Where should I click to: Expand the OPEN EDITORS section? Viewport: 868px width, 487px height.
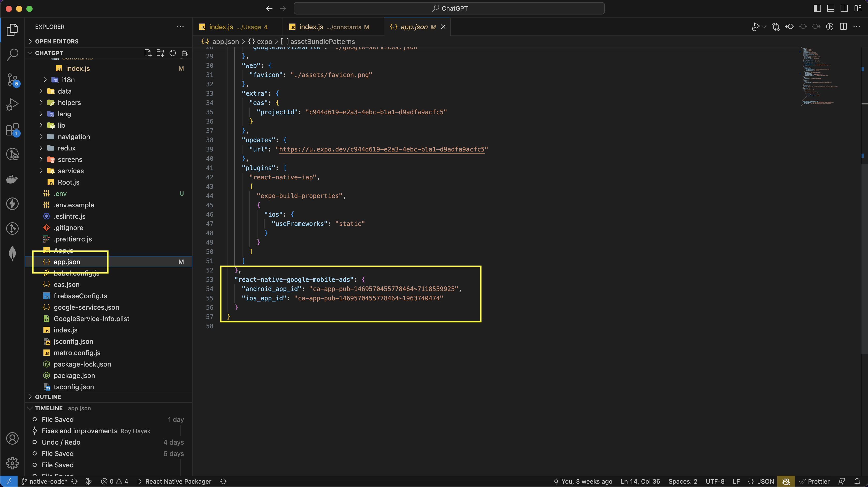click(109, 41)
